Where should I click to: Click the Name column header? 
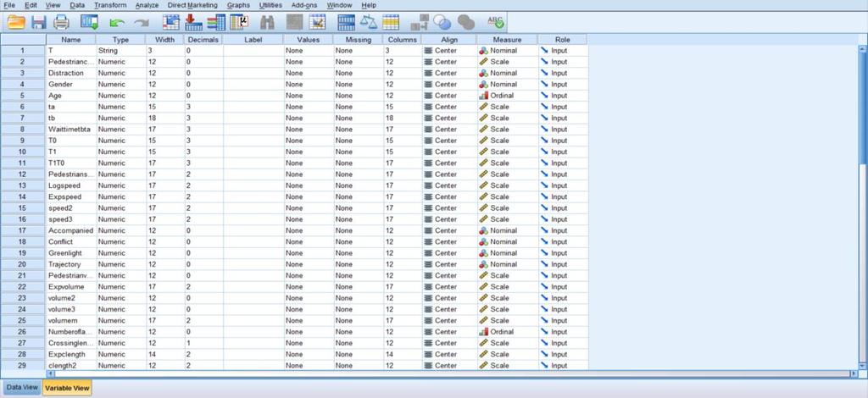(71, 40)
